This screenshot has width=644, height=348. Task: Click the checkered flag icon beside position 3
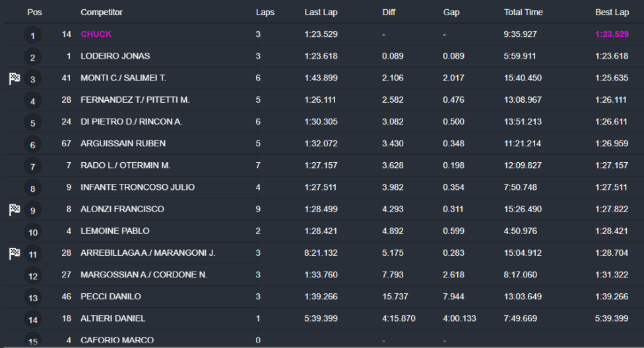15,78
